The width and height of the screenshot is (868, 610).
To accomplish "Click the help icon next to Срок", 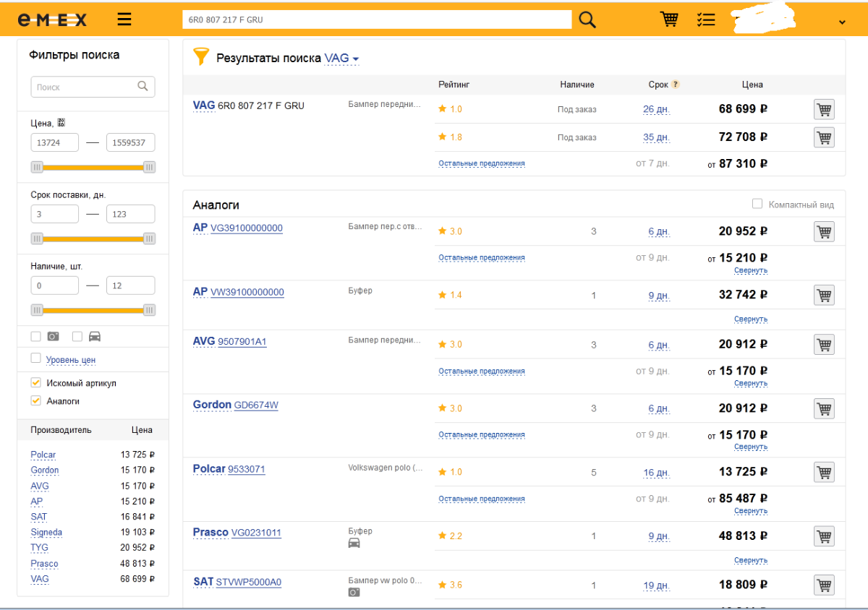I will [676, 85].
